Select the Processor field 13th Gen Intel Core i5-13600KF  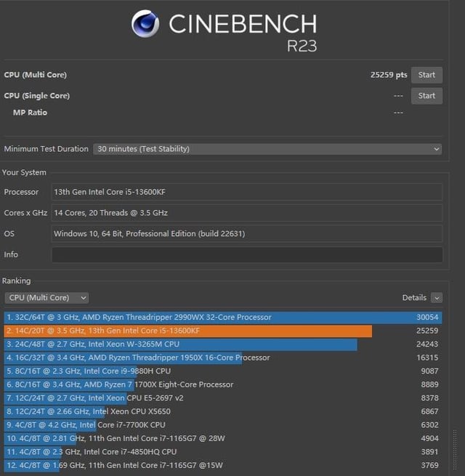[247, 192]
